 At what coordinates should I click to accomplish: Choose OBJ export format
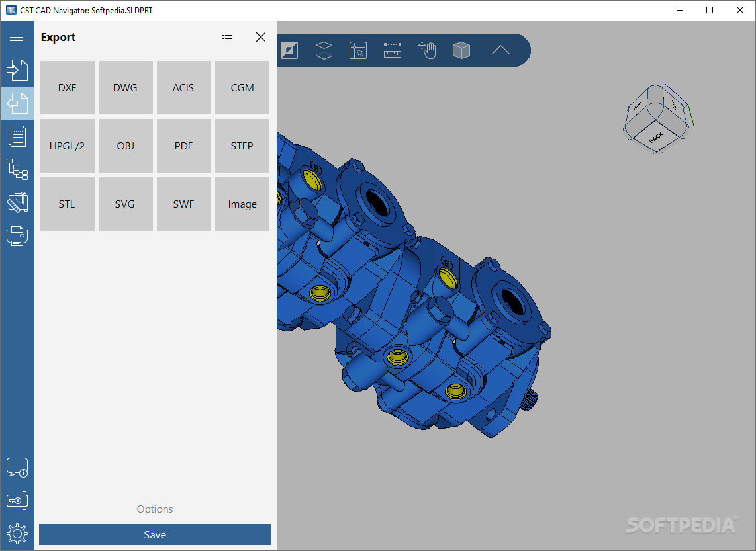(x=126, y=146)
